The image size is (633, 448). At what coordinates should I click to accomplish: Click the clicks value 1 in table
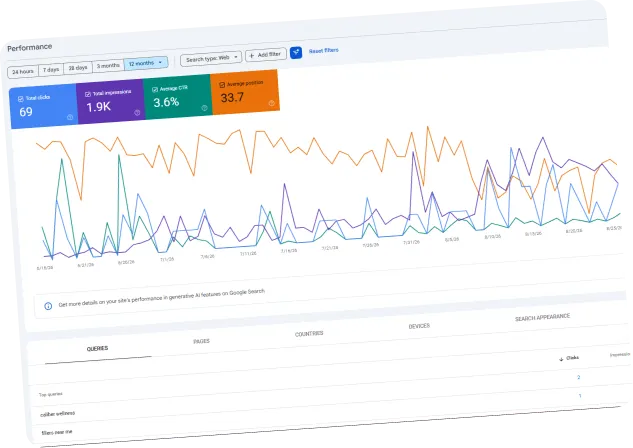580,396
